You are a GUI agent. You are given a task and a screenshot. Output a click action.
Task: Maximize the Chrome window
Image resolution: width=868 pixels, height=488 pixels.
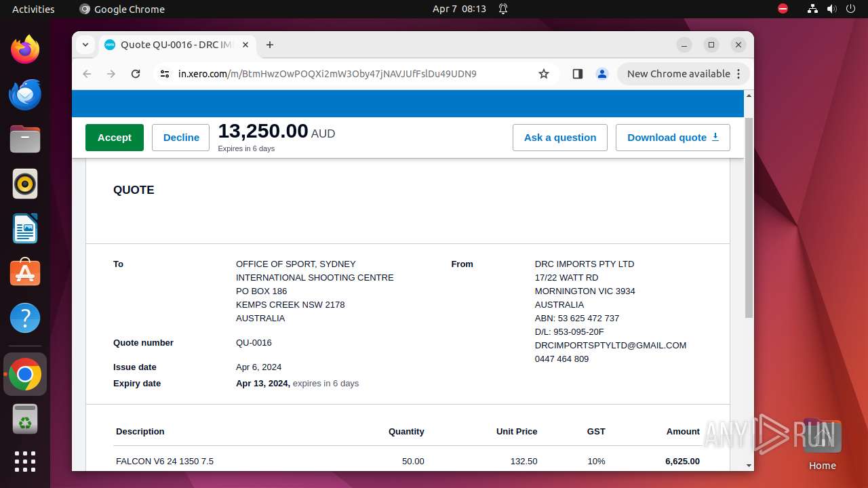711,45
